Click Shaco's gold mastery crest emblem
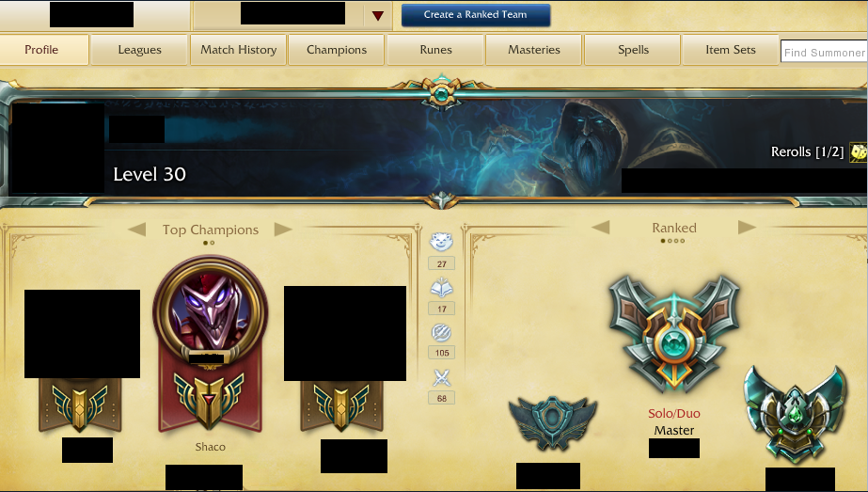 pos(210,400)
